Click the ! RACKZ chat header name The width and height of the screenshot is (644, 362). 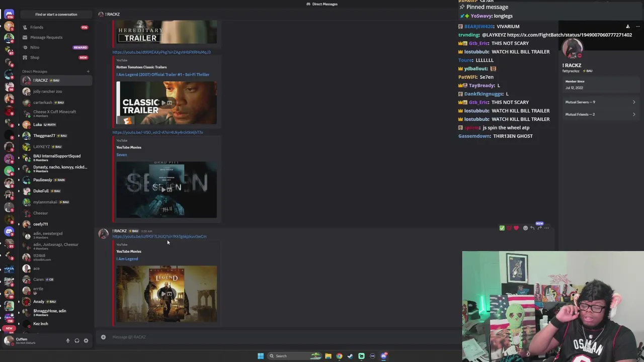pyautogui.click(x=113, y=14)
